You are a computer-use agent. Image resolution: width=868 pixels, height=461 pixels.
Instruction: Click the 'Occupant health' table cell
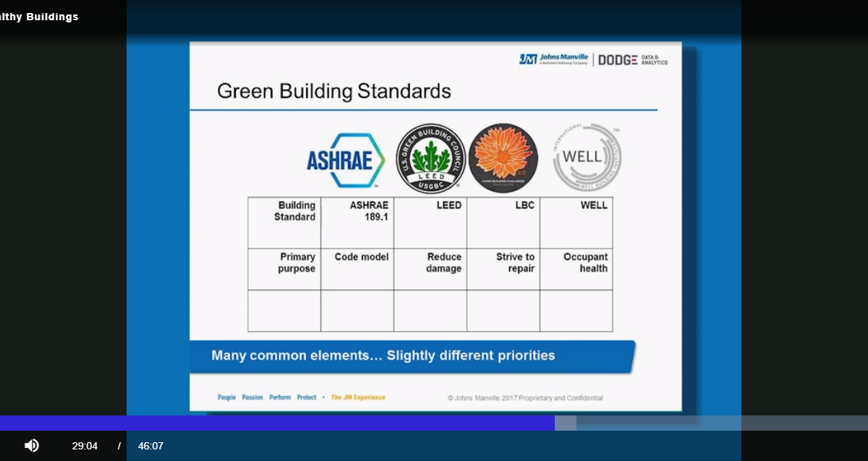(576, 270)
